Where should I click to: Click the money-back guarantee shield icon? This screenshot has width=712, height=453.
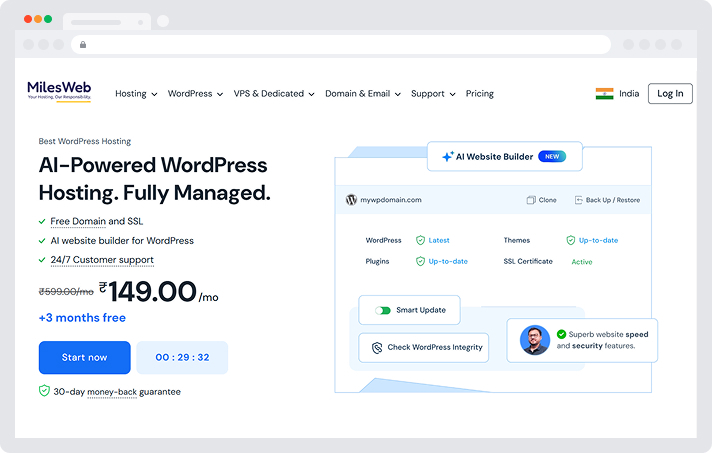tap(44, 391)
